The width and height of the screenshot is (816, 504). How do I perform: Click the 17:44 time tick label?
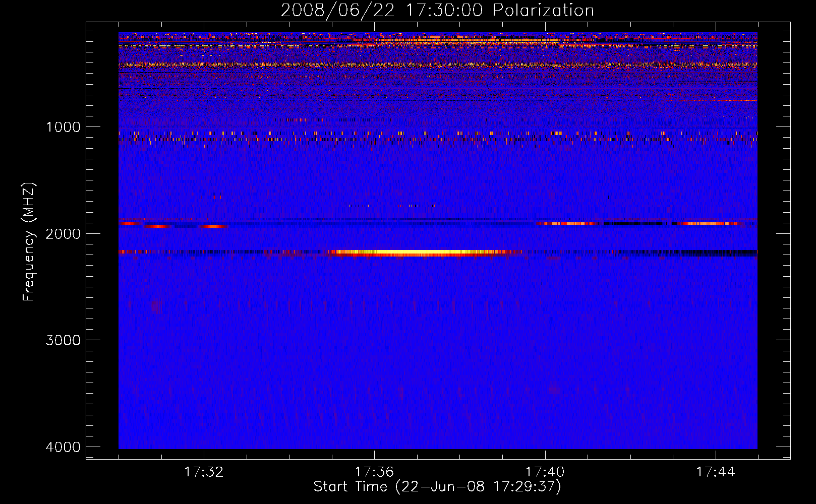716,472
